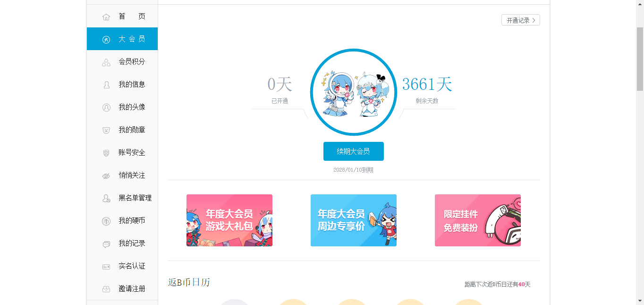This screenshot has height=305, width=644.
Task: Click the avatar icon for 我的头像
Action: coord(106,107)
